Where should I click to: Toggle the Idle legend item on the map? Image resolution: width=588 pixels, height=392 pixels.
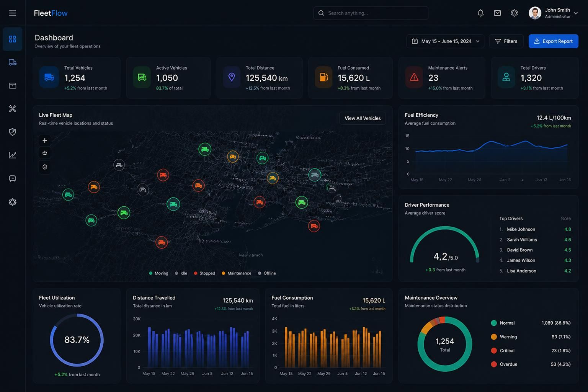point(181,273)
